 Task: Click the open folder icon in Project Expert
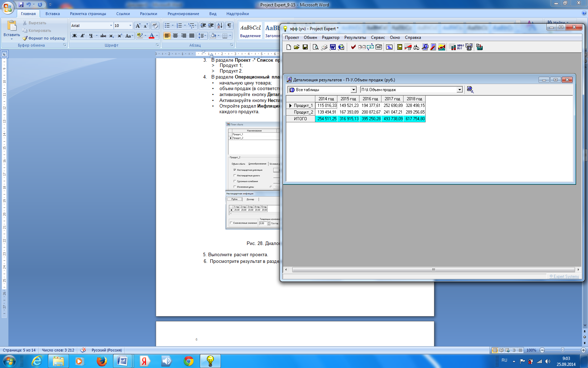[x=297, y=47]
